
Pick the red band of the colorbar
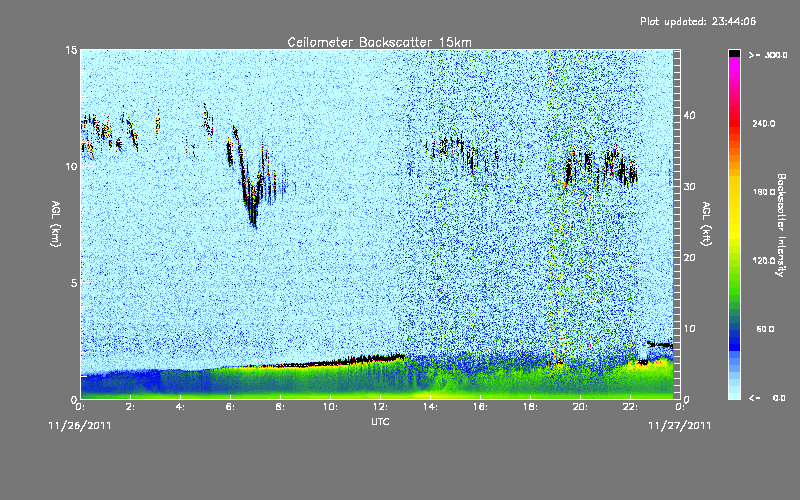[x=734, y=125]
